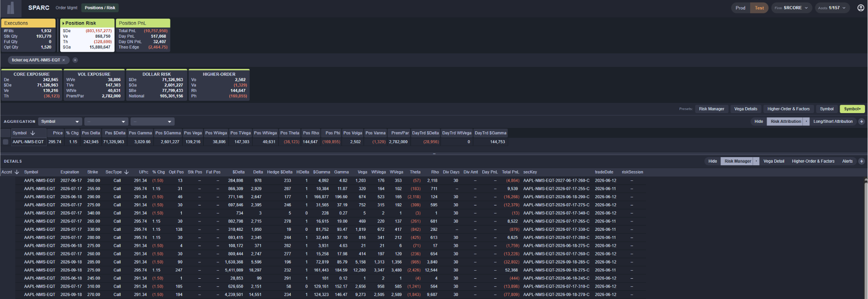This screenshot has height=299, width=868.
Task: Open the details Risk Manager tab options arrow
Action: pyautogui.click(x=757, y=161)
